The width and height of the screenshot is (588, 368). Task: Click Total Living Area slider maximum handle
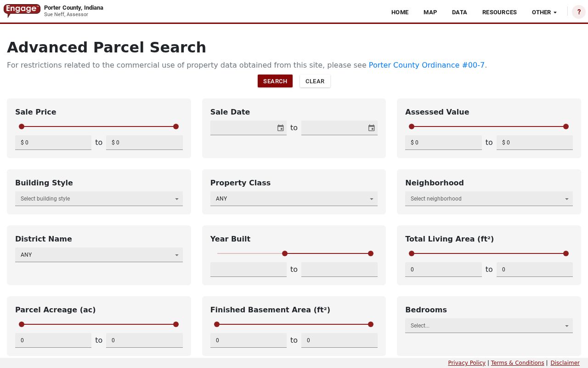click(566, 253)
